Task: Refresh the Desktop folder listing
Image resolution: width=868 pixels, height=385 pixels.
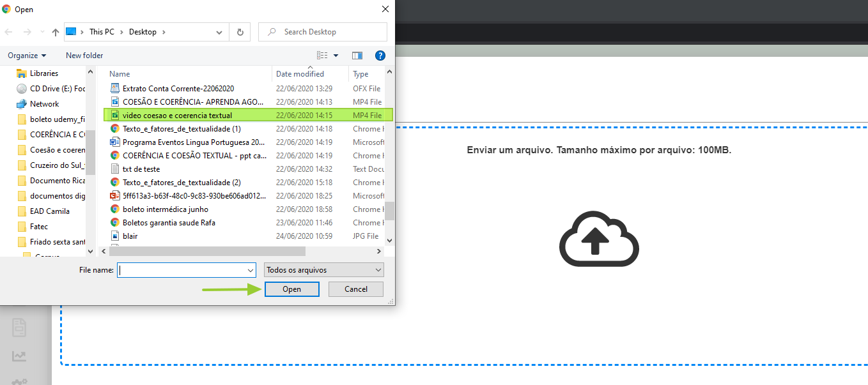Action: click(x=240, y=32)
